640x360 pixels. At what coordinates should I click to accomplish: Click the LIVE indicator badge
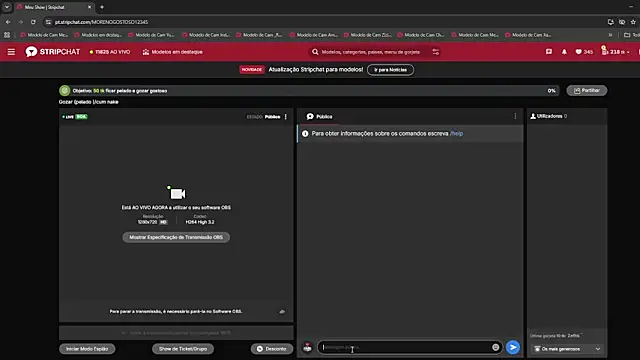coord(68,117)
